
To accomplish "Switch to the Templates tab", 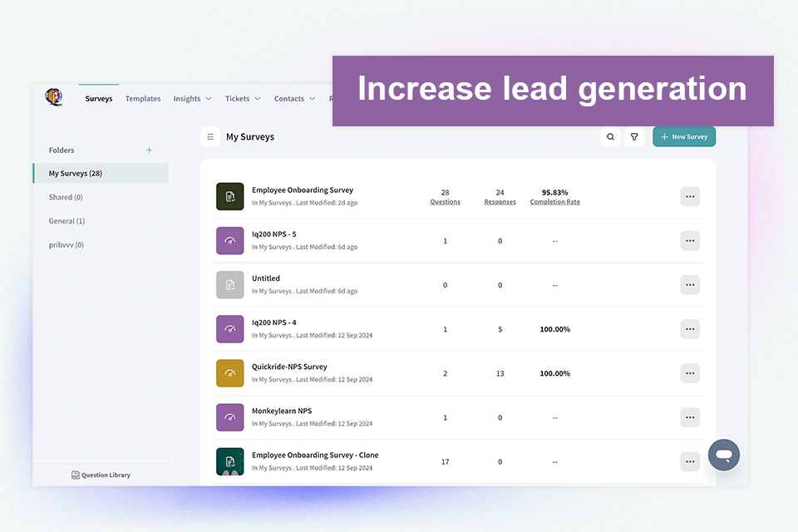I will click(x=142, y=98).
